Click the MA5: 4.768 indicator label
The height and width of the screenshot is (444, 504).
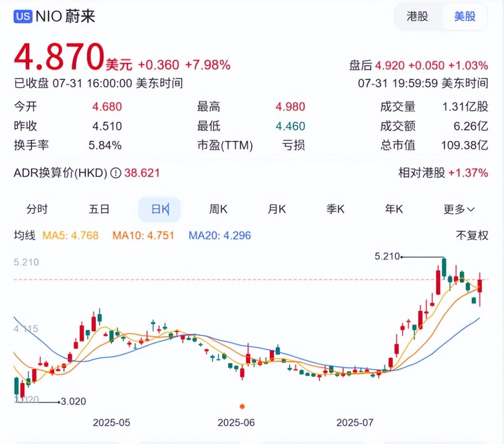[71, 235]
